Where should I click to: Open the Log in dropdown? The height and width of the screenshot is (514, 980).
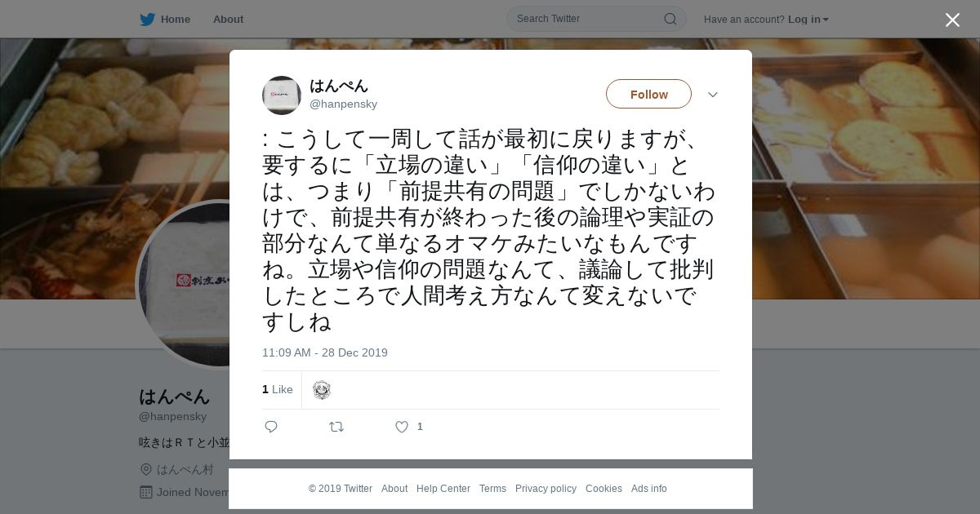808,20
